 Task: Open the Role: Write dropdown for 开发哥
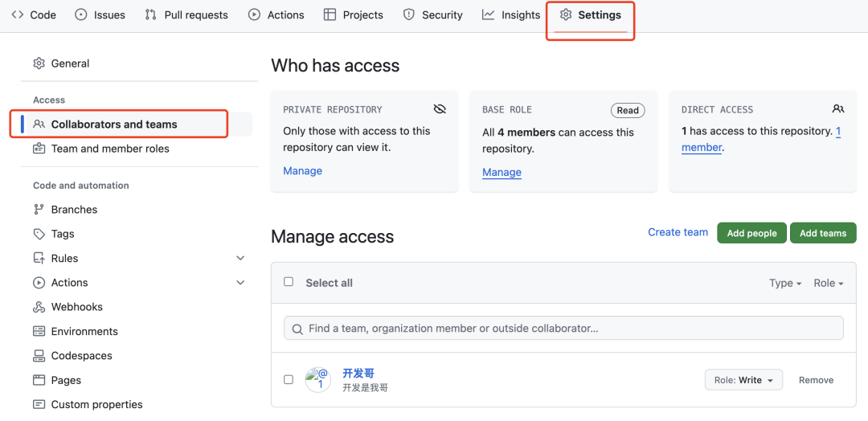[743, 380]
